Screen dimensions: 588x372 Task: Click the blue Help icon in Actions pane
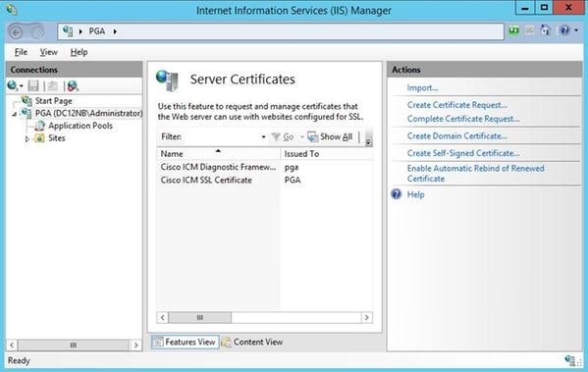pos(397,194)
